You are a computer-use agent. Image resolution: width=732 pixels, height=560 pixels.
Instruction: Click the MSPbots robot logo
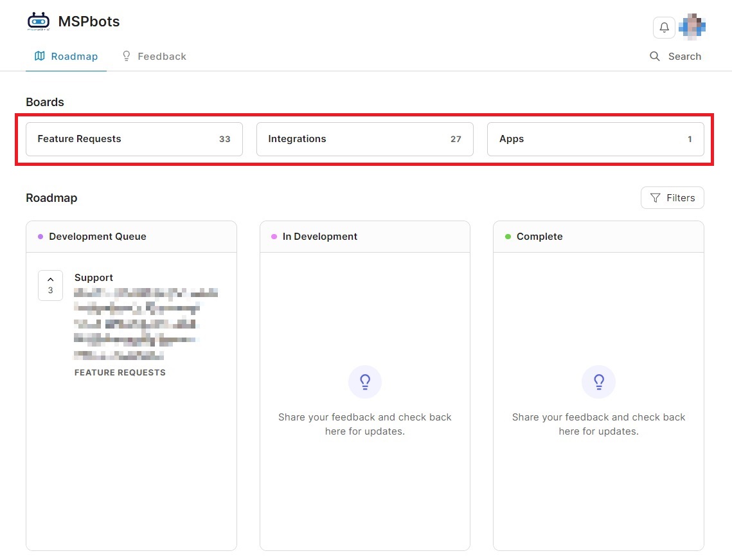coord(39,21)
